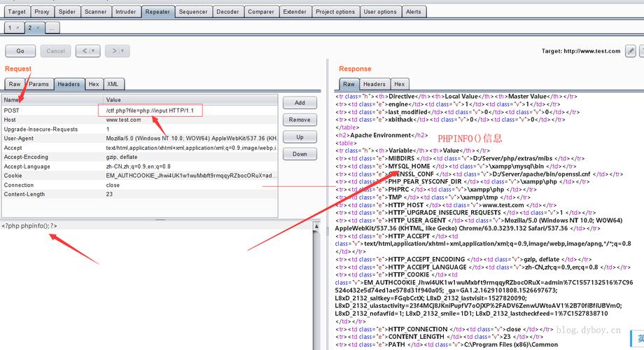Go forward in request history with > arrow
The width and height of the screenshot is (644, 350).
114,51
